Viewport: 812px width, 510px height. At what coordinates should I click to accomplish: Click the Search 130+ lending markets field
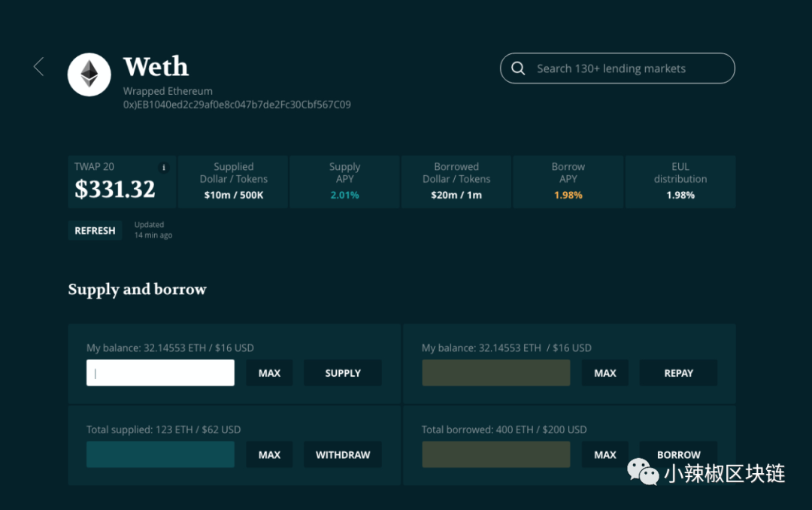(624, 68)
